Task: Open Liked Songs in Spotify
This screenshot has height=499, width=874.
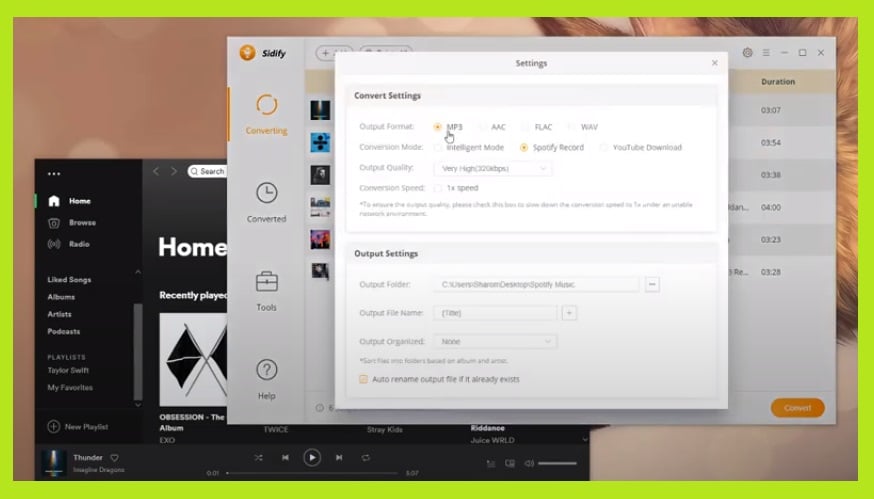Action: 69,279
